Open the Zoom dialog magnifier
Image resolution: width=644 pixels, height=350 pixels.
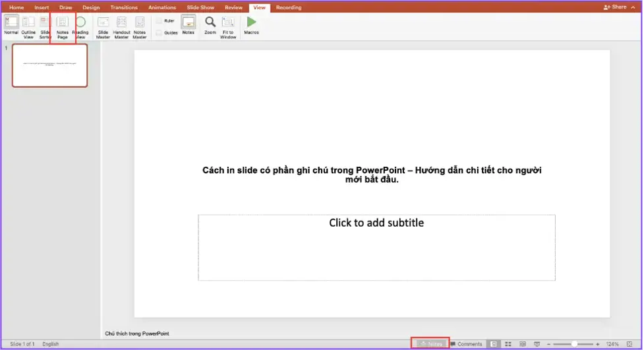click(x=210, y=26)
